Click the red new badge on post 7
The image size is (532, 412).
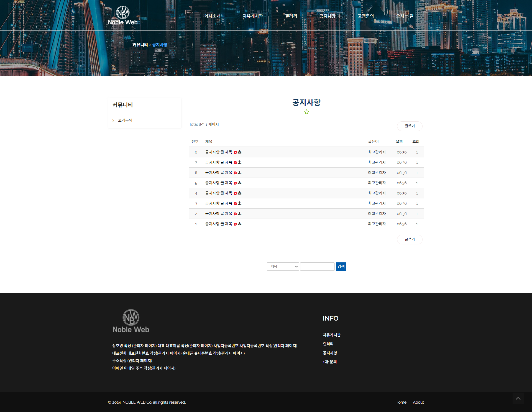click(x=235, y=163)
